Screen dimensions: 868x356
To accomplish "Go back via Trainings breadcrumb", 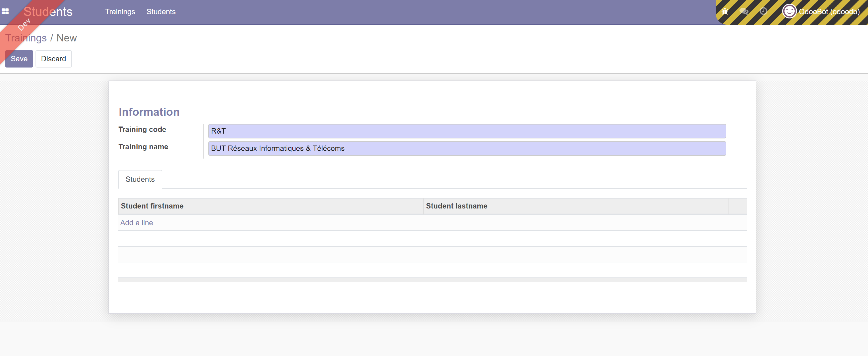I will [x=26, y=38].
